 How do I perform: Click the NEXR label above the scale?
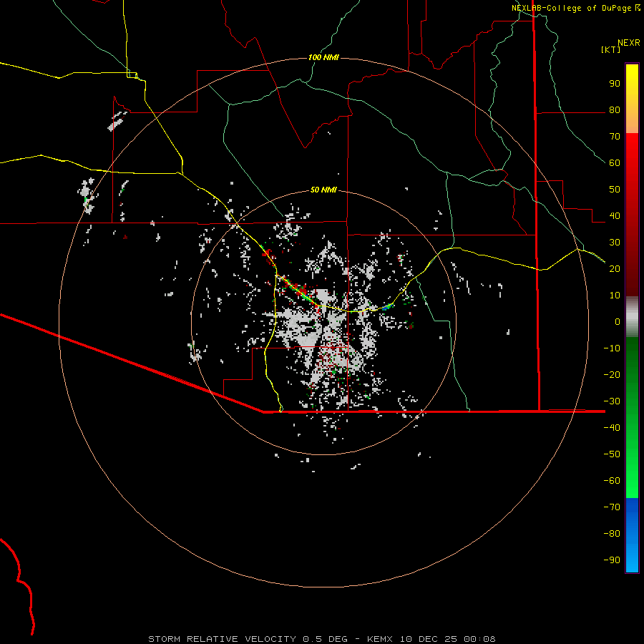(629, 43)
